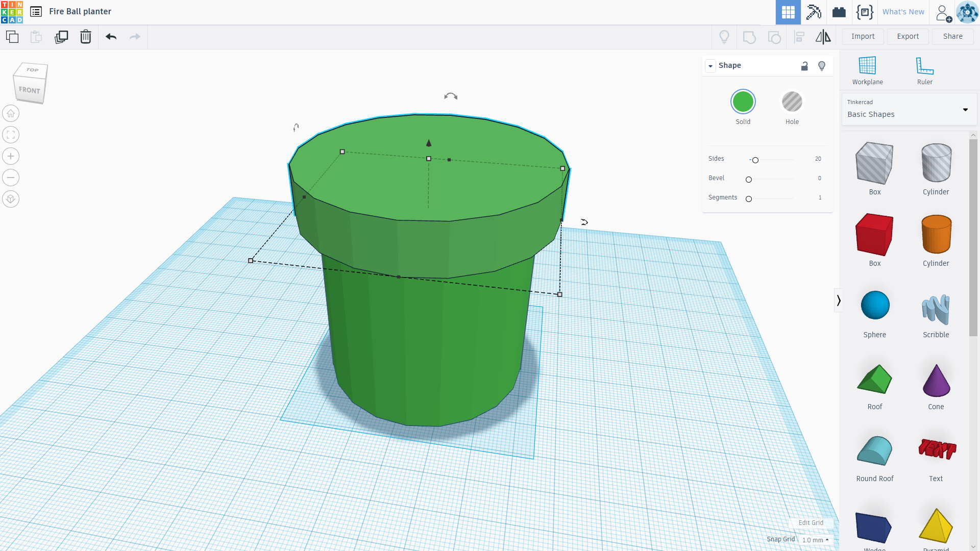Viewport: 980px width, 551px height.
Task: Click the Mirror tool icon
Action: (823, 37)
